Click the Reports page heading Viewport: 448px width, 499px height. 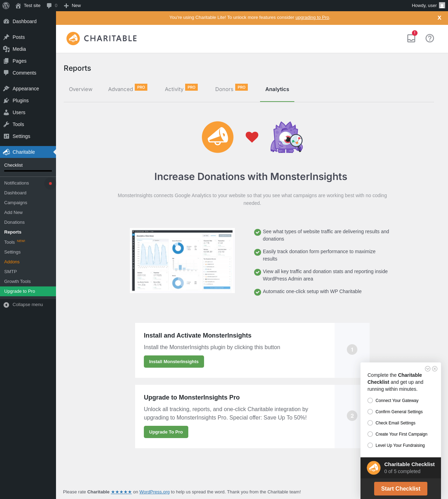pos(77,68)
